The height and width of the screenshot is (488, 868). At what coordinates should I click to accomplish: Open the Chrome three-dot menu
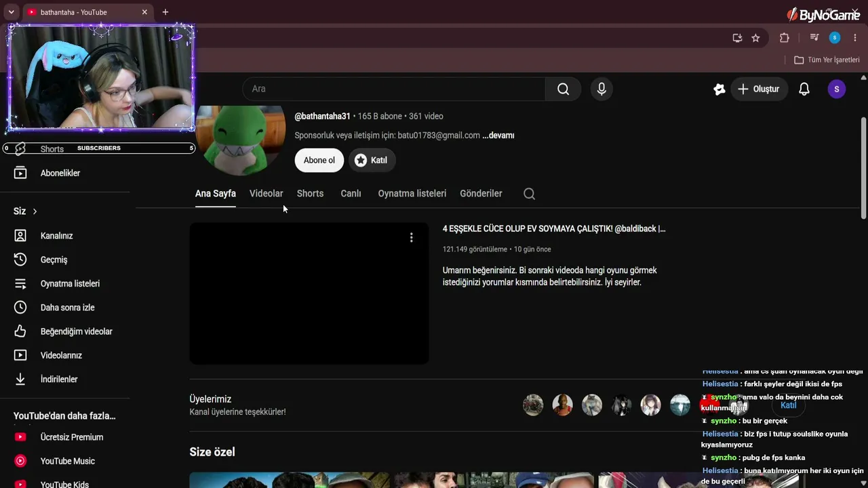(855, 38)
